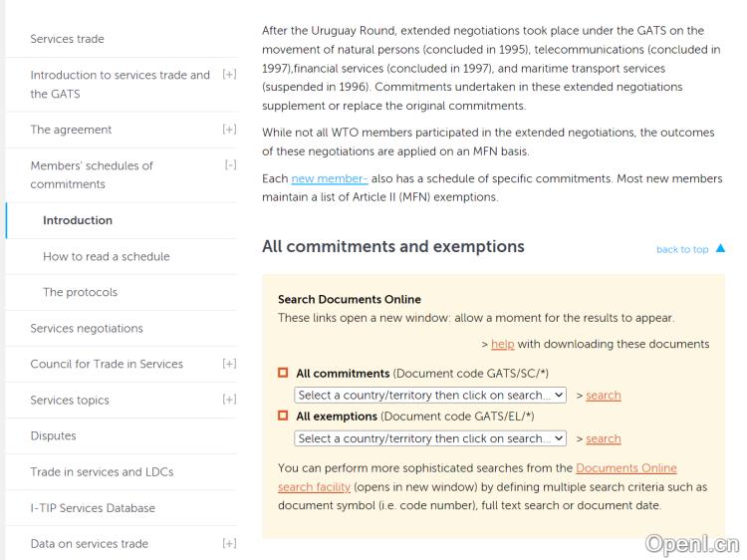Expand The agreement sidebar section
747x560 pixels.
pyautogui.click(x=229, y=130)
